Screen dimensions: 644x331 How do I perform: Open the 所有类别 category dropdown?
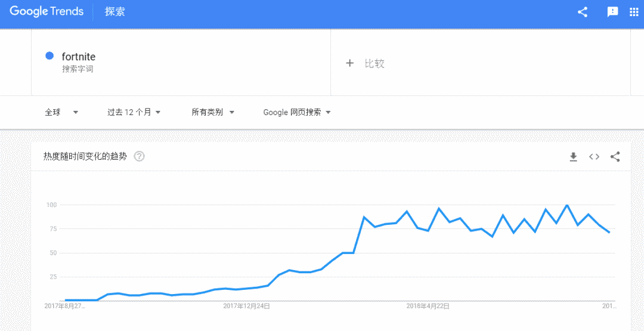(x=213, y=112)
